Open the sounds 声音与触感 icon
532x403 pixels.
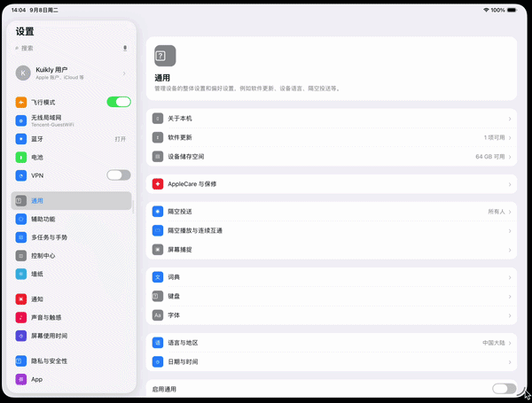pos(21,317)
